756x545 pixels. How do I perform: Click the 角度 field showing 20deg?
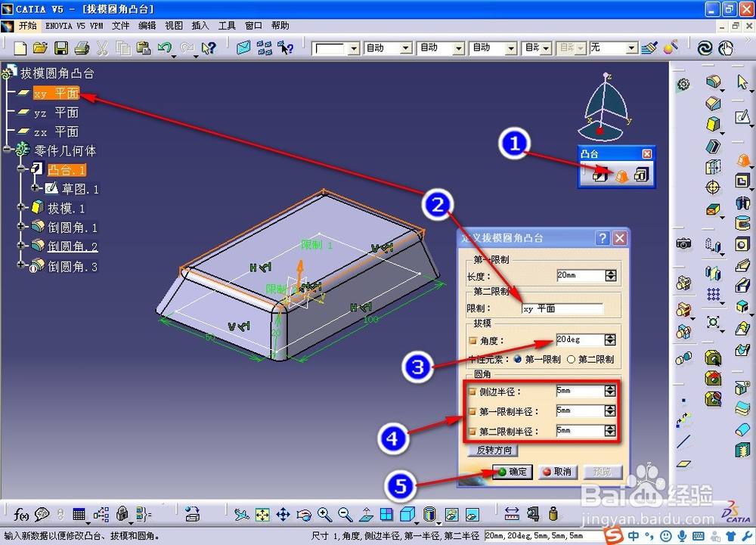point(580,340)
